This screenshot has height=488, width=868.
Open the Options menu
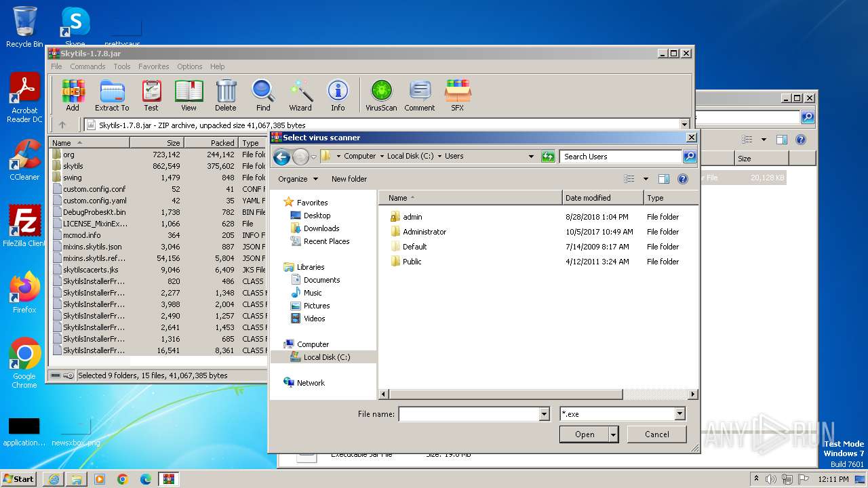click(190, 66)
